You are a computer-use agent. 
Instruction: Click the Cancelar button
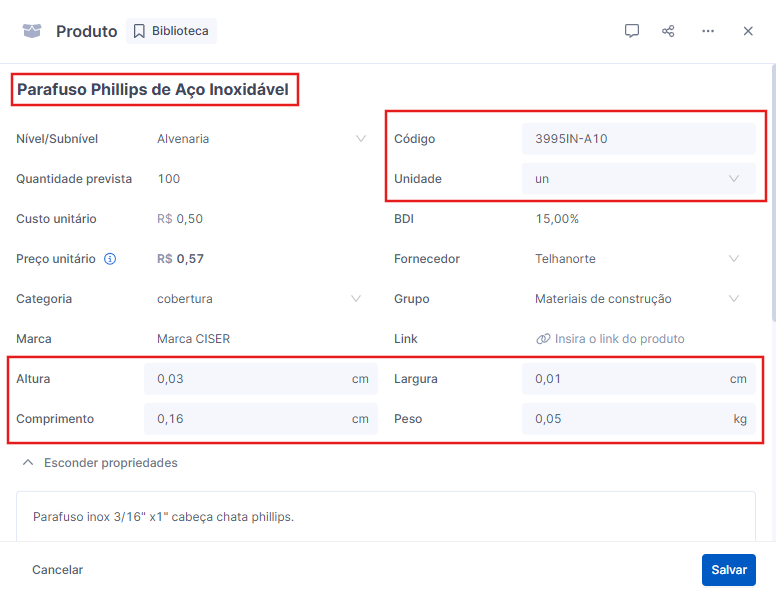point(57,570)
